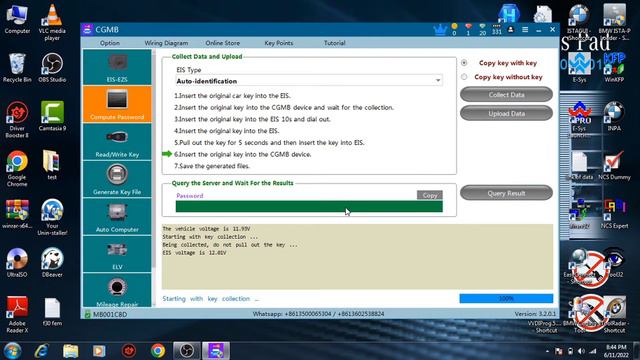Viewport: 640px width, 360px height.
Task: Open the user account icon
Action: pos(511,30)
